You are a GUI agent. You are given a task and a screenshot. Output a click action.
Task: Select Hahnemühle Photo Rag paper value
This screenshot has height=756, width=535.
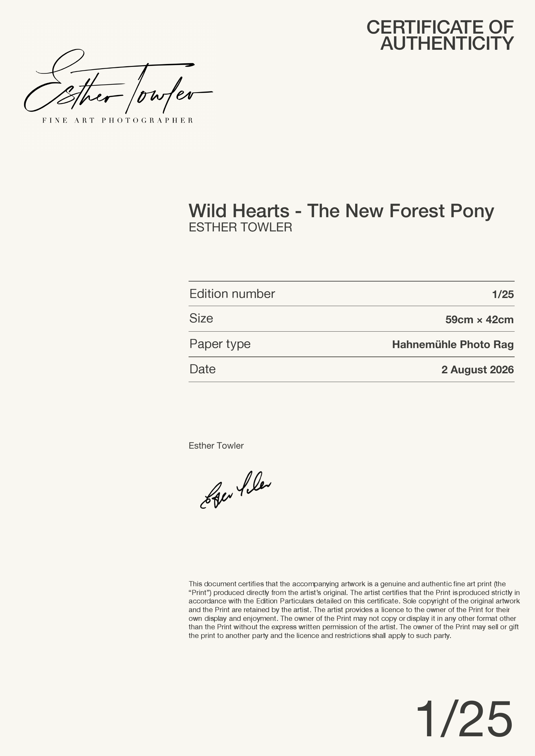(453, 345)
